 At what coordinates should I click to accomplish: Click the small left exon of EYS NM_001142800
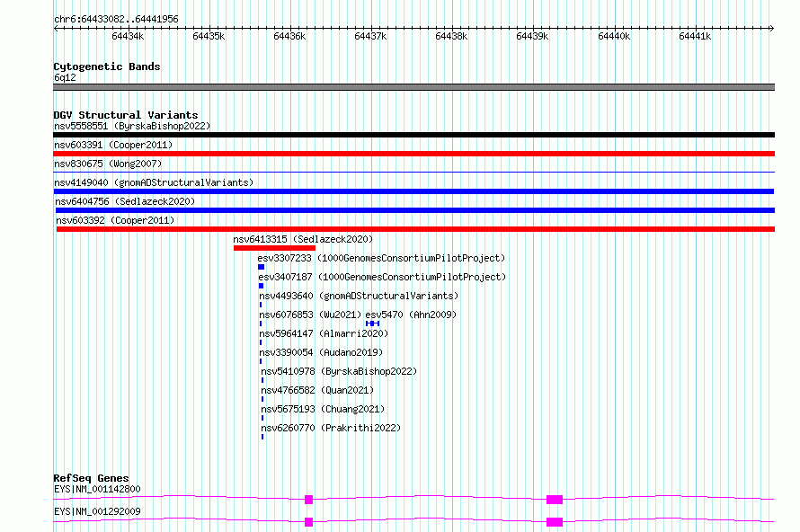point(308,500)
